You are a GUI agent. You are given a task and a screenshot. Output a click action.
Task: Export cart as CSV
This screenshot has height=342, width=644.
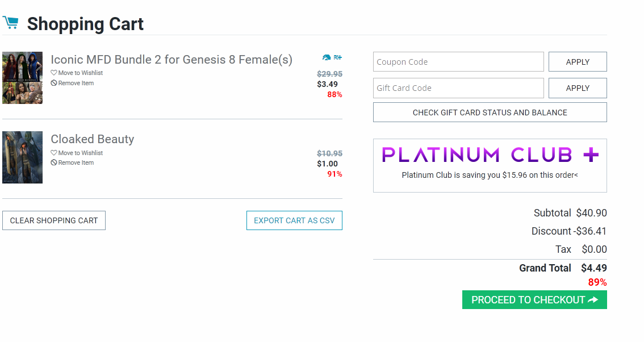pyautogui.click(x=294, y=220)
